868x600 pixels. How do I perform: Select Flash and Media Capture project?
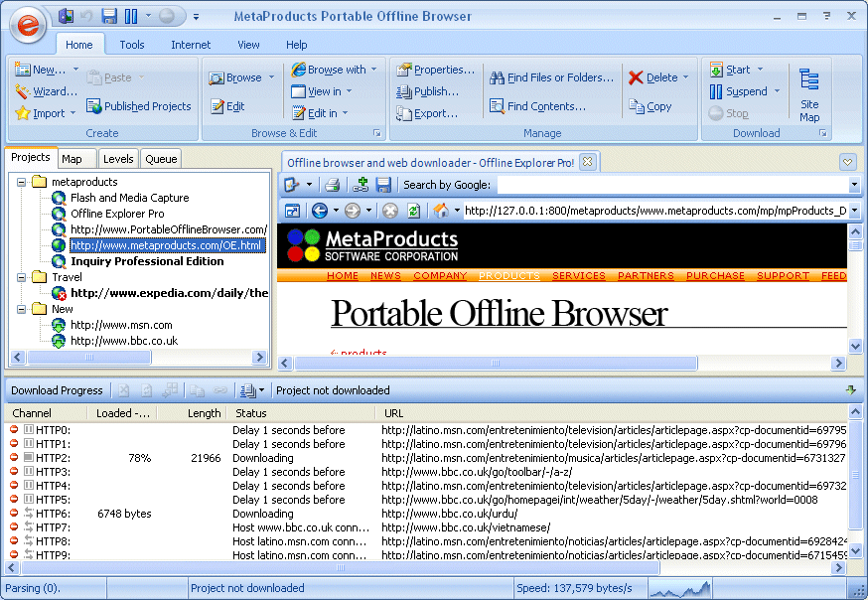click(x=129, y=198)
